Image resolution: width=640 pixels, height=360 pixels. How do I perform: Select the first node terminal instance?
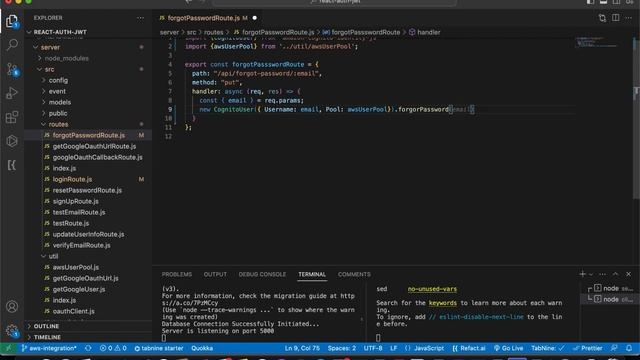tap(610, 289)
